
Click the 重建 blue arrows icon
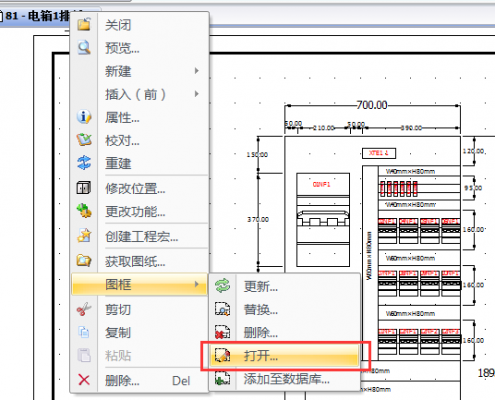(84, 163)
